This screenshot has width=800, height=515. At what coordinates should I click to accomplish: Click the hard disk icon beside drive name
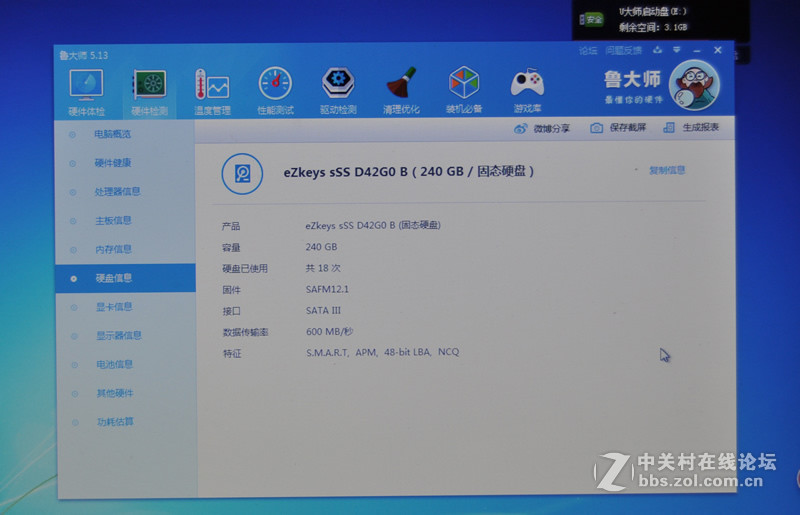pyautogui.click(x=242, y=174)
